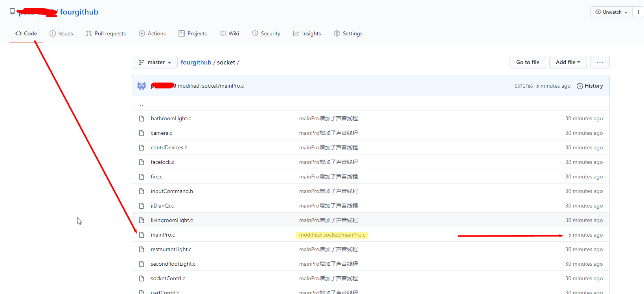Screen dimensions: 644x294
Task: Open commit message in fire.c row
Action: coord(328,176)
